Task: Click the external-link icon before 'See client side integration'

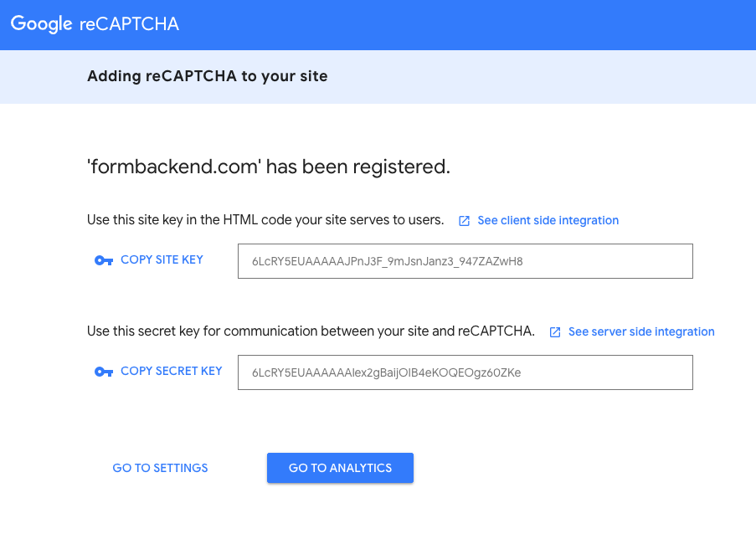Action: click(464, 220)
